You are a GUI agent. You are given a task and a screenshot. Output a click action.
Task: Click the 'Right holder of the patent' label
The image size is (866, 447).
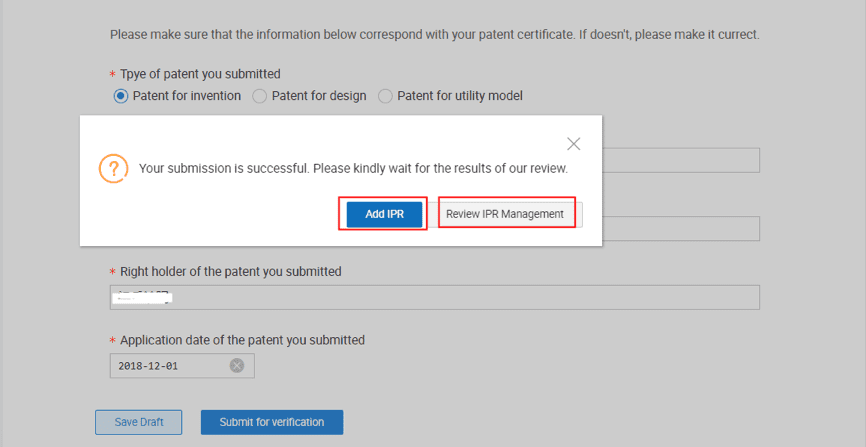[230, 271]
